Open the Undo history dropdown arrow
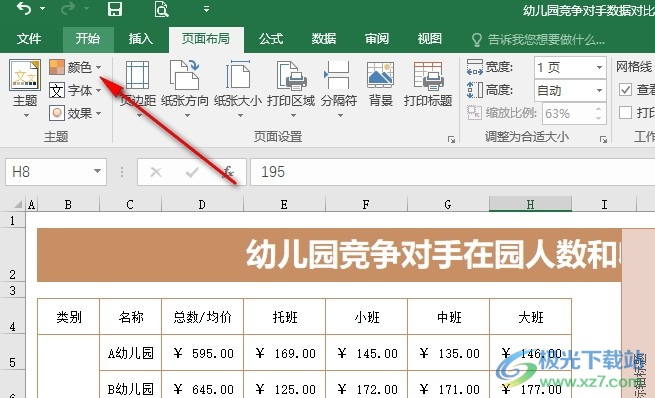 coord(43,9)
